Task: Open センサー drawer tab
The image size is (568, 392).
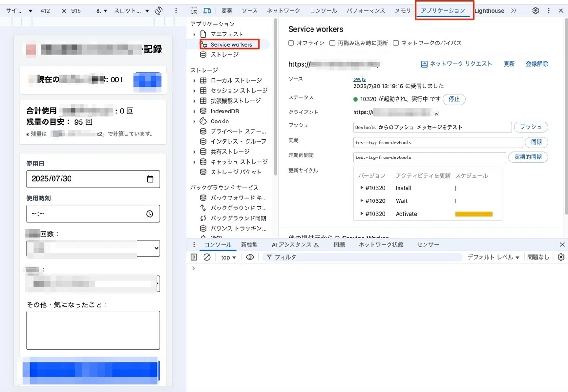Action: [x=428, y=244]
